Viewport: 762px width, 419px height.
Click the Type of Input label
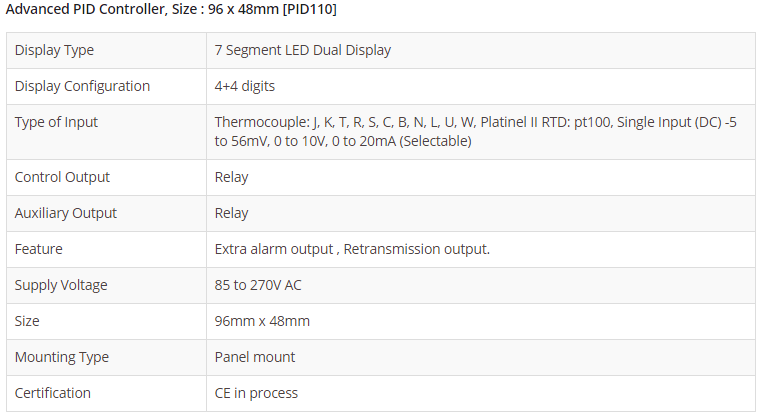pos(57,122)
